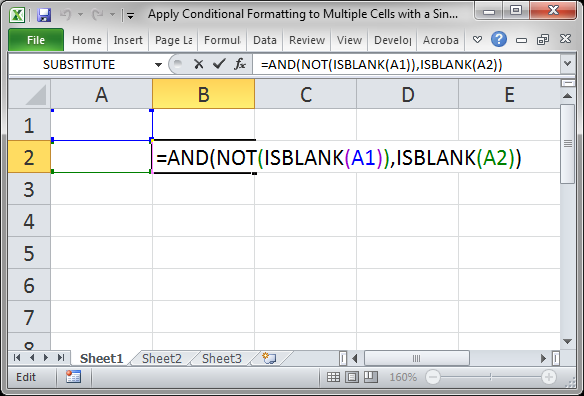Open the Name Box dropdown arrow

point(158,65)
